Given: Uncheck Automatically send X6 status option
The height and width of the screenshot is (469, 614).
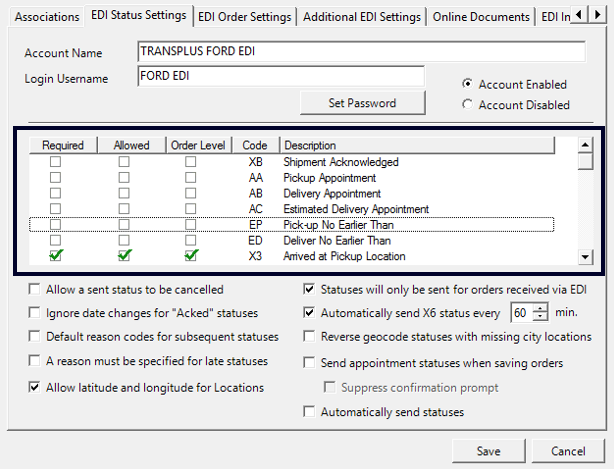Looking at the screenshot, I should [309, 312].
